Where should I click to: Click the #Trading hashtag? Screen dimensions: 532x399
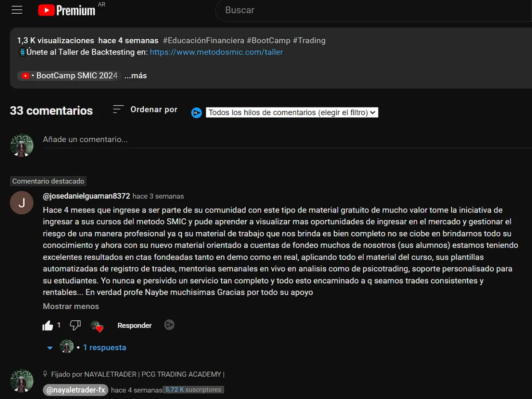coord(309,40)
